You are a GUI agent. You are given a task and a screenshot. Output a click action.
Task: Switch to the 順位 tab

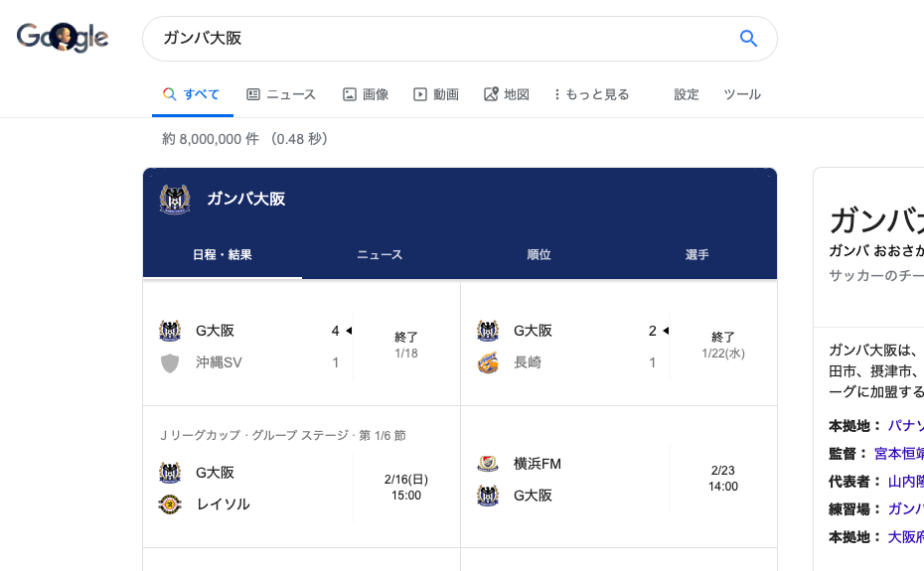(x=539, y=254)
